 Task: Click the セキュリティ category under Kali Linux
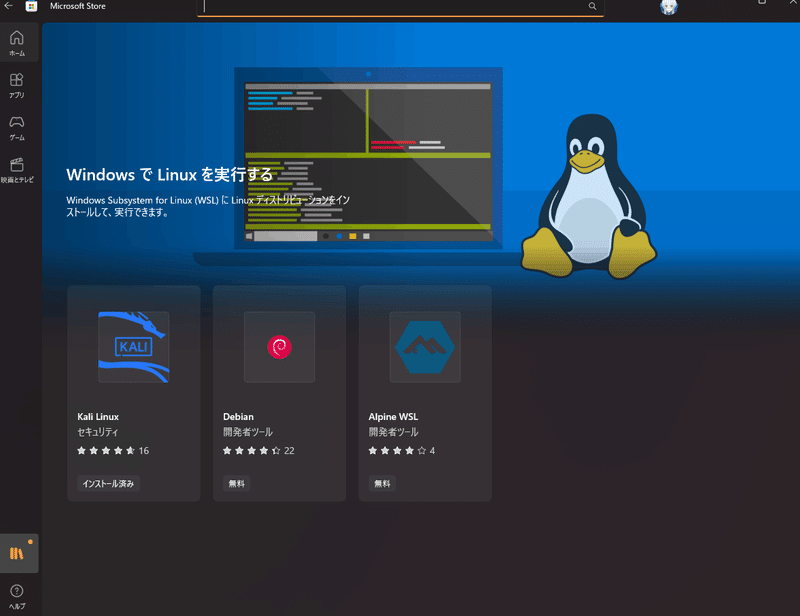pyautogui.click(x=97, y=432)
